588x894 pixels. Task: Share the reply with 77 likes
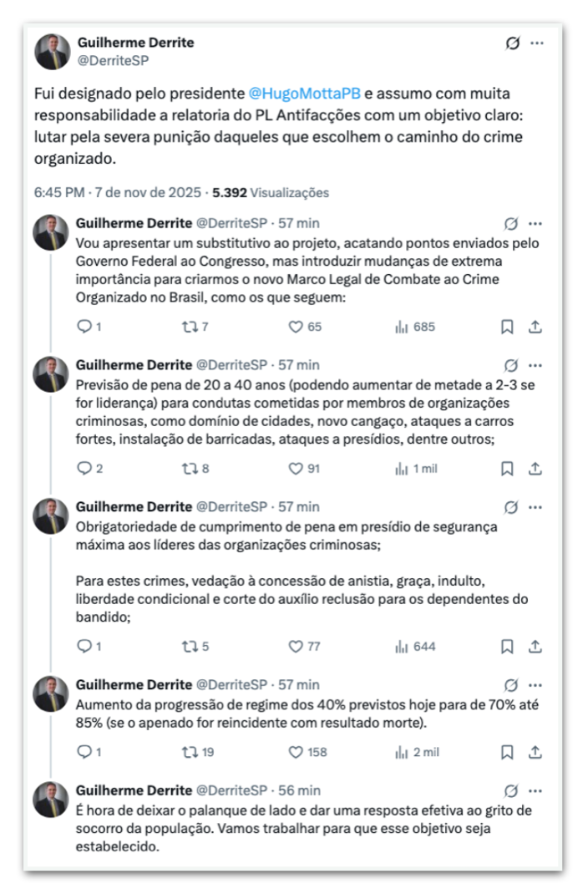pos(536,647)
